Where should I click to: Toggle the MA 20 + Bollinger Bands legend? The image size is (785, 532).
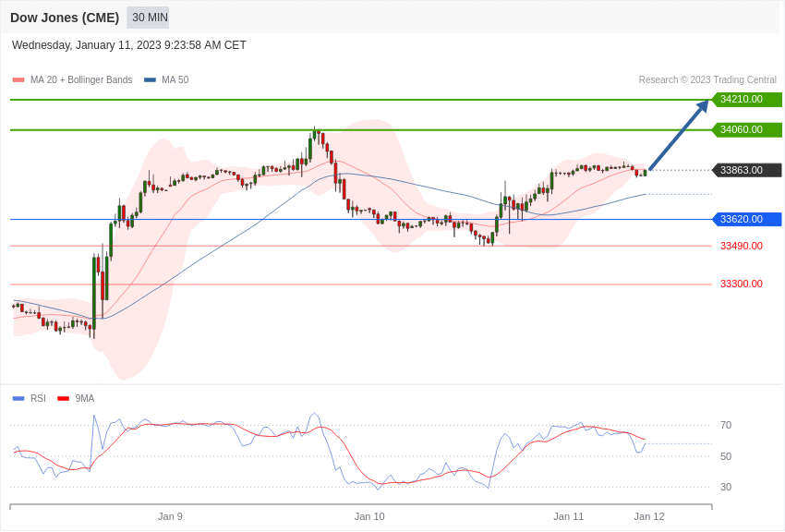tap(81, 80)
